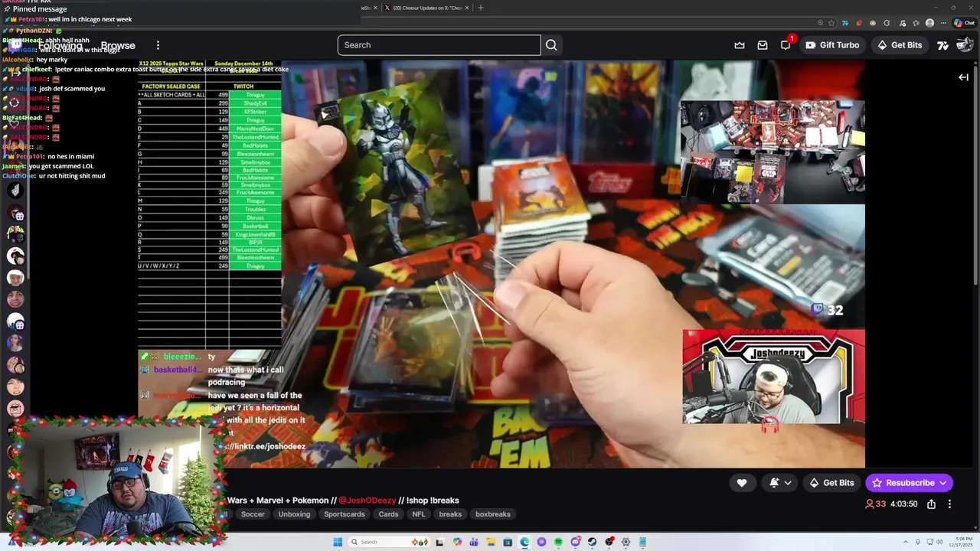Open the stream options three-dot menu
The width and height of the screenshot is (980, 551).
tap(949, 504)
